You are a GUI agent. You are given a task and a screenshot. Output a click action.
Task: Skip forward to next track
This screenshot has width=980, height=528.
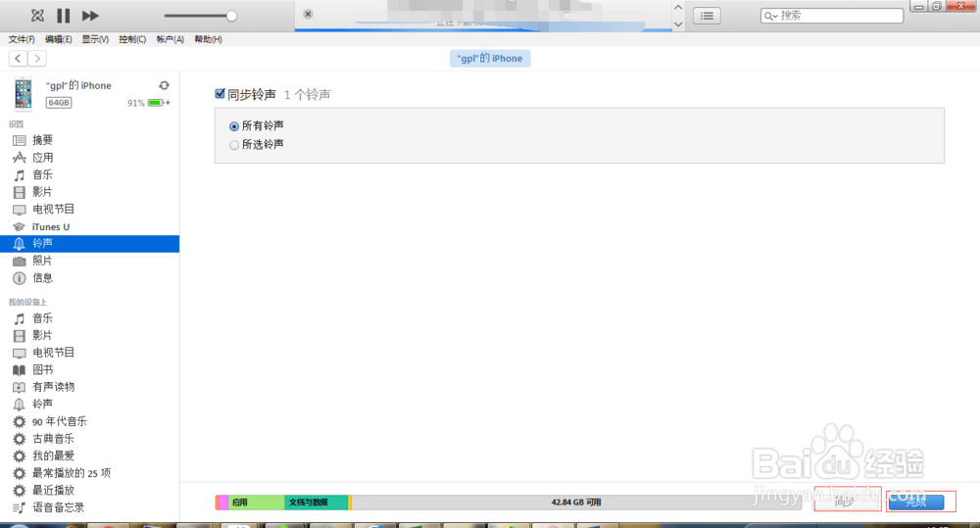(x=90, y=16)
